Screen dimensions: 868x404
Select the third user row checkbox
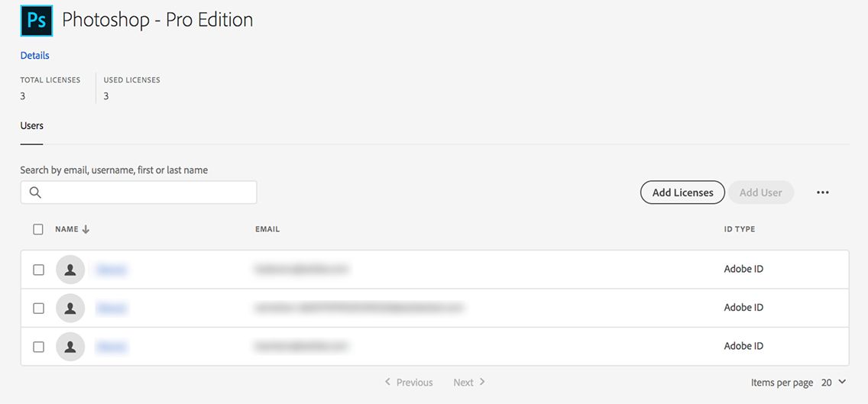point(38,347)
